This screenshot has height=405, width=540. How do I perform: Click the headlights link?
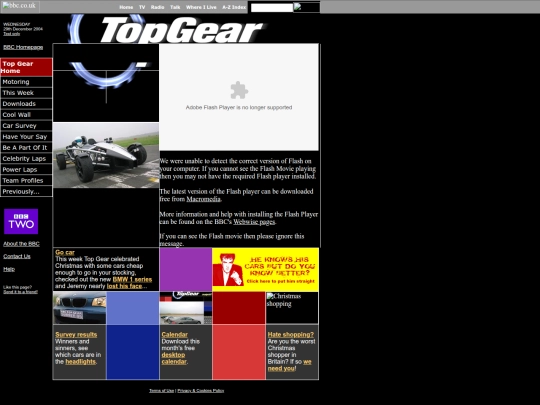coord(81,362)
